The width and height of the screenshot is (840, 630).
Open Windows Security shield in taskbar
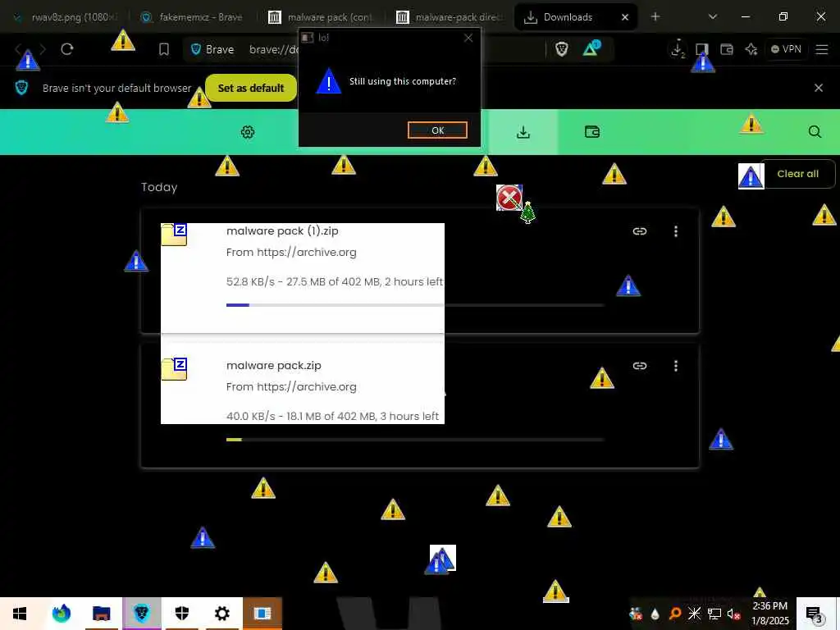(182, 614)
